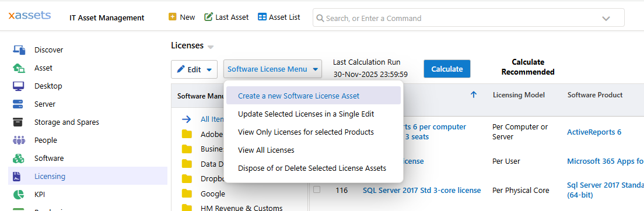Tick the checkbox for license 116
The width and height of the screenshot is (644, 211).
(317, 189)
